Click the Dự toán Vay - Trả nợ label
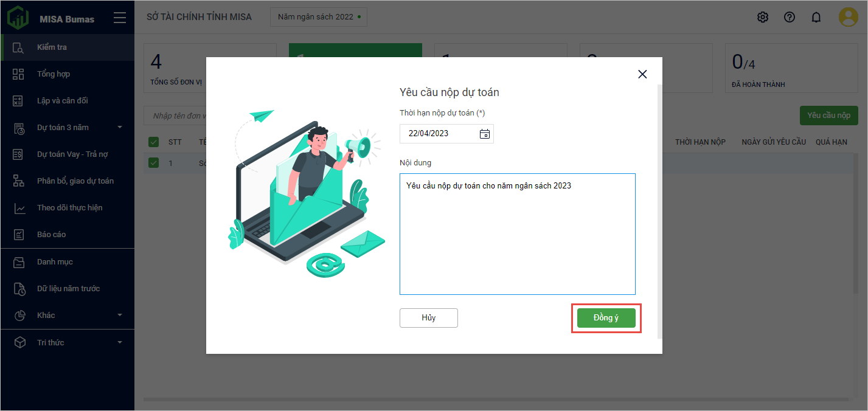The height and width of the screenshot is (411, 868). coord(72,154)
